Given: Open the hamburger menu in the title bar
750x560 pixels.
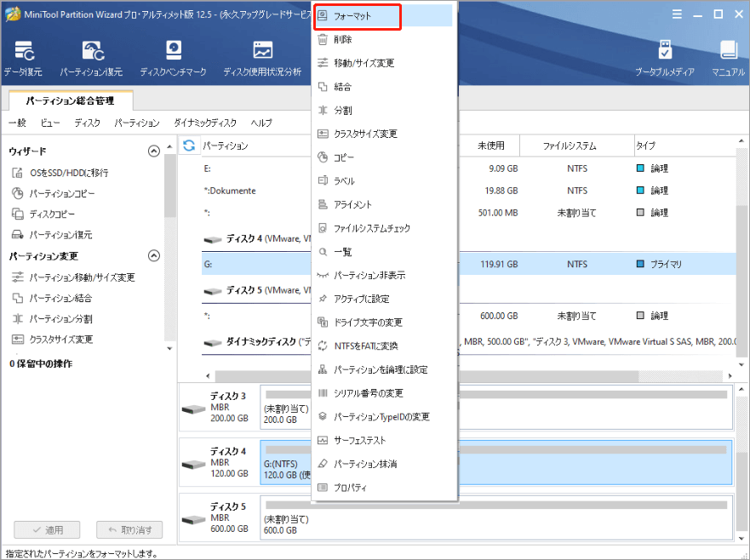Looking at the screenshot, I should [x=677, y=14].
